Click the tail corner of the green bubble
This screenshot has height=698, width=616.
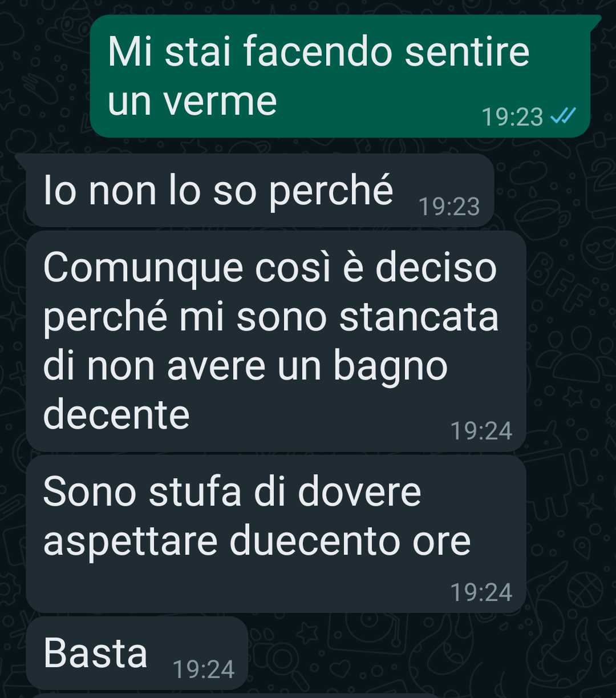(x=596, y=22)
